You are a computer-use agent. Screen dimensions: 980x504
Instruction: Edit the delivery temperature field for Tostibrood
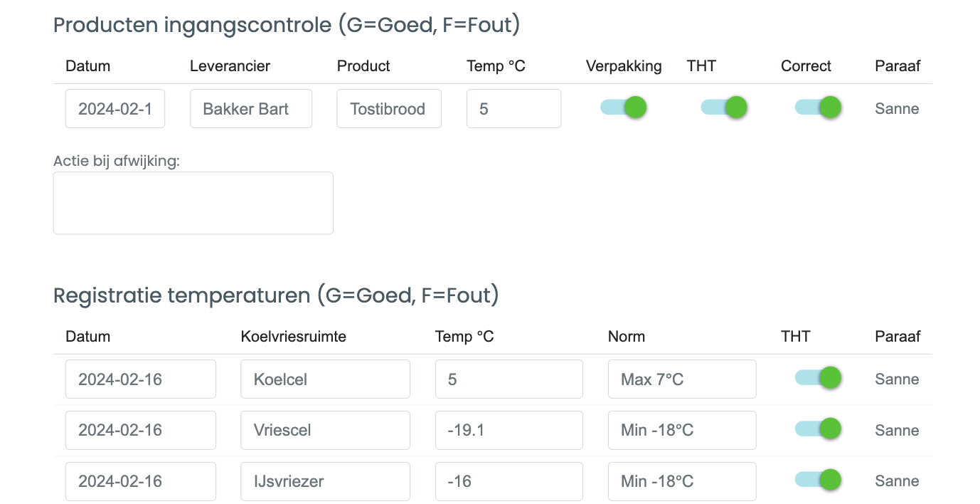pos(513,109)
